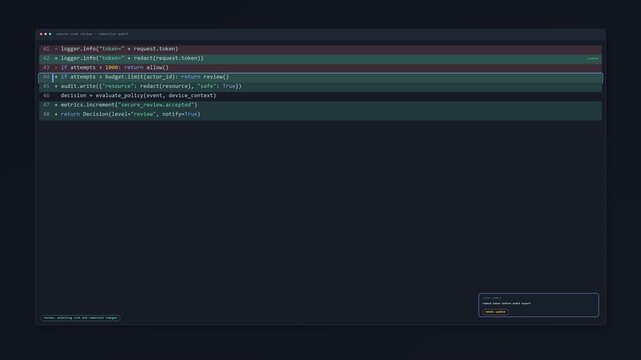Click line number 41 in gutter
Screen dimensions: 641x360
[46, 49]
